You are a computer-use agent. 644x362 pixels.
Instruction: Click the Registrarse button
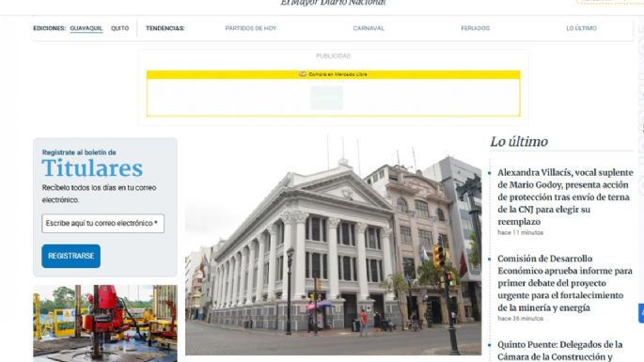point(71,256)
